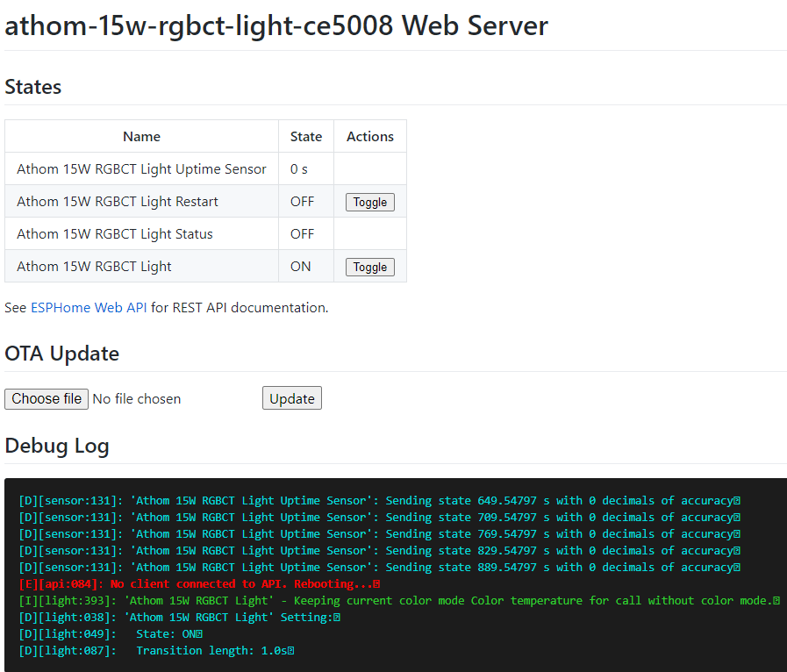Open the ESPHome Web API link
Screen dimensions: 787x672
point(89,308)
